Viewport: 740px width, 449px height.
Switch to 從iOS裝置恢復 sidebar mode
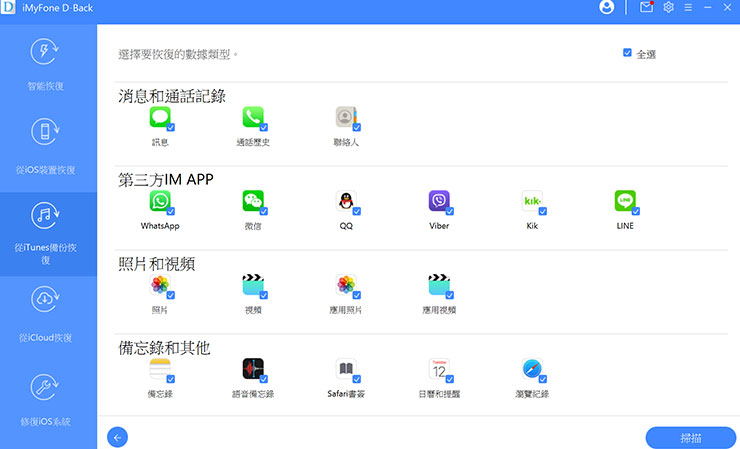click(45, 150)
